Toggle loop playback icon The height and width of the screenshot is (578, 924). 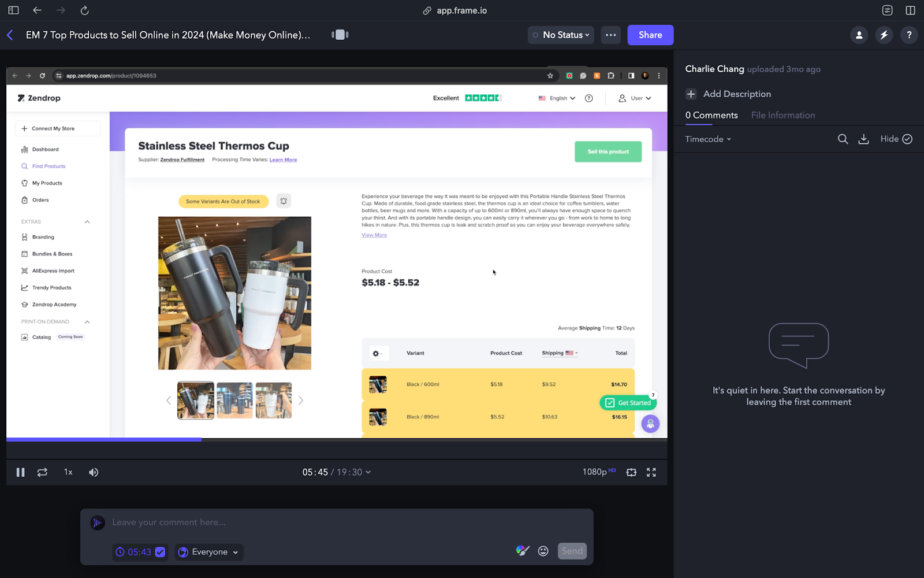(42, 472)
